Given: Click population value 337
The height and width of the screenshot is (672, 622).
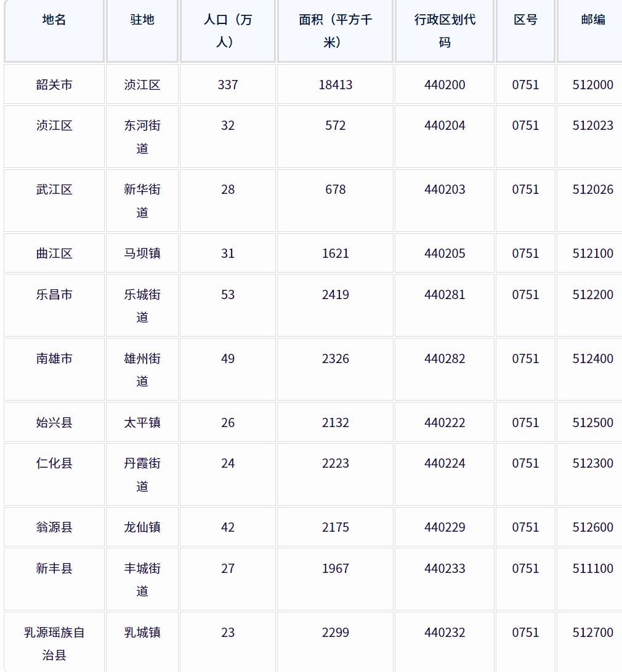Looking at the screenshot, I should click(x=228, y=84).
